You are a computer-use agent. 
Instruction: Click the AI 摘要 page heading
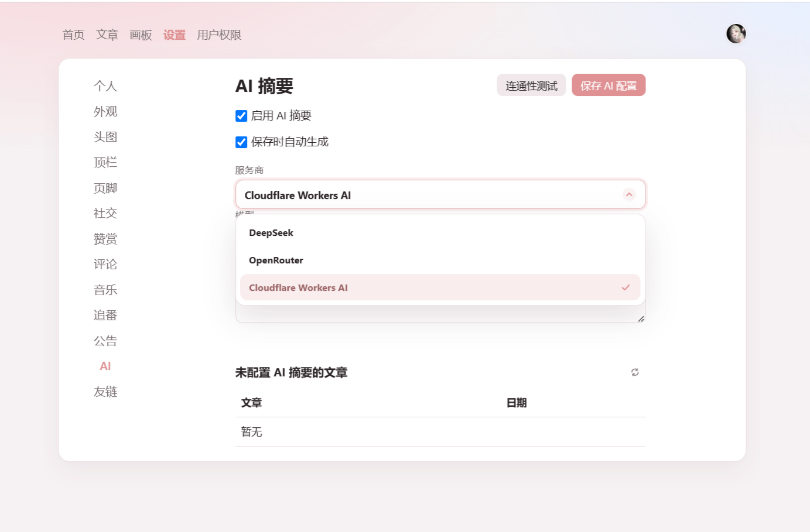264,86
